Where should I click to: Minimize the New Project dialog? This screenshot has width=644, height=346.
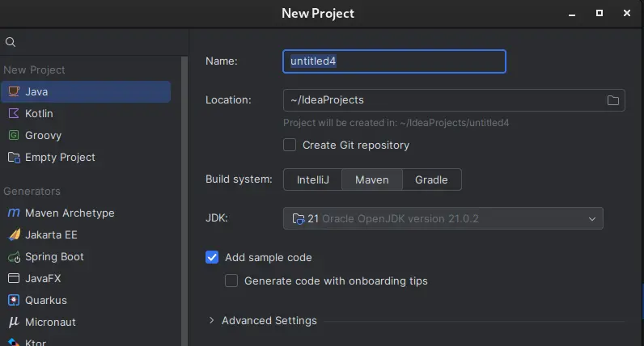572,14
